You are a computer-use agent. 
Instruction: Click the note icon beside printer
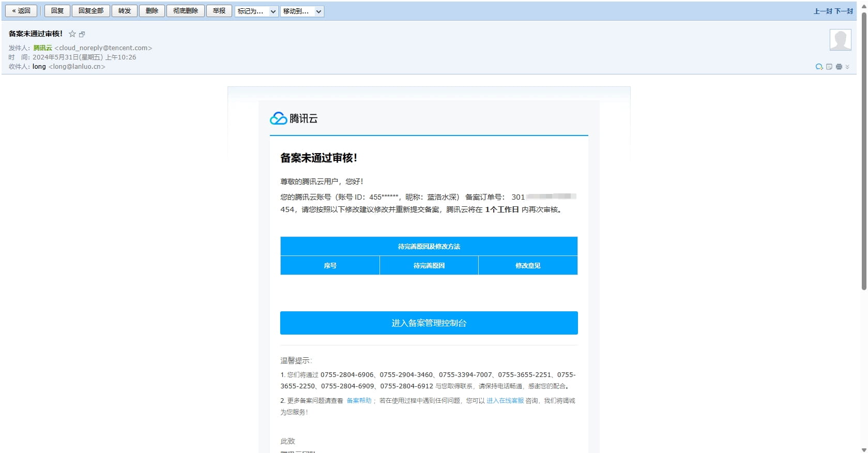[x=829, y=67]
